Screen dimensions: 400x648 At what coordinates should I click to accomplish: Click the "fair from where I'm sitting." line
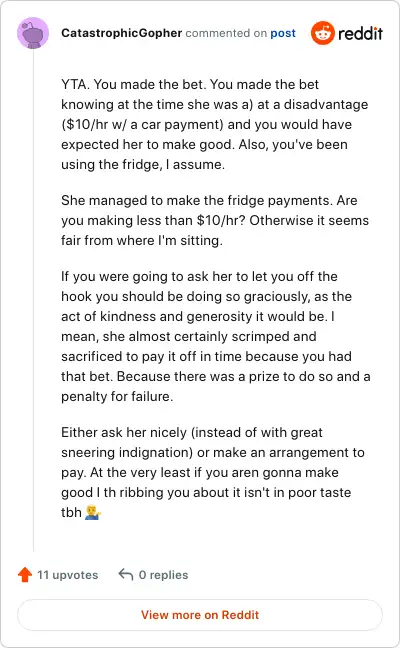(142, 240)
